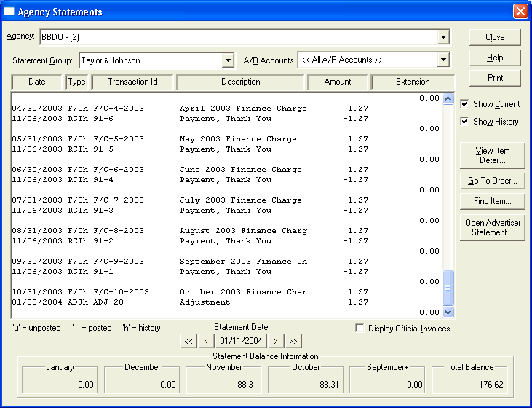This screenshot has width=532, height=408.
Task: Click the Find Item button
Action: 492,201
